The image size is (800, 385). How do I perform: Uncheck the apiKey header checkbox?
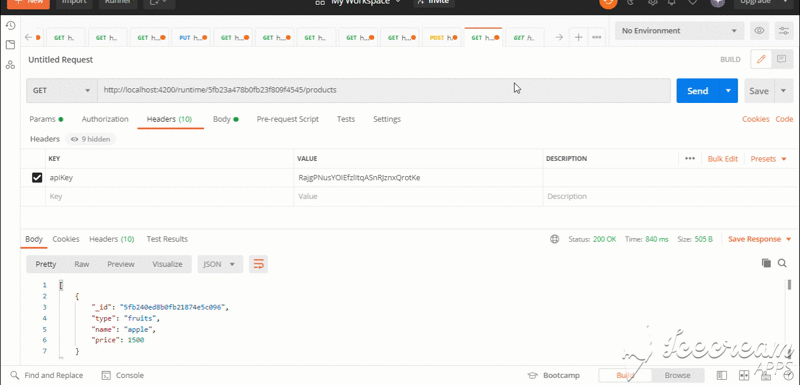(x=37, y=177)
